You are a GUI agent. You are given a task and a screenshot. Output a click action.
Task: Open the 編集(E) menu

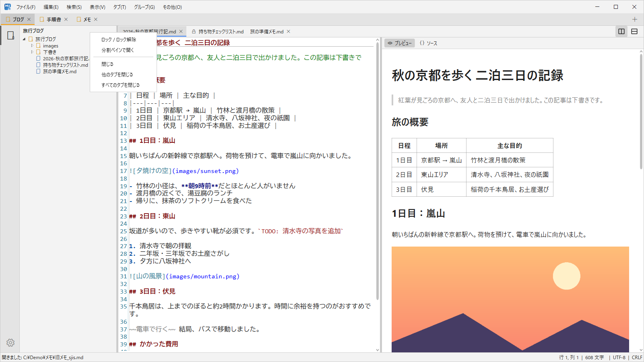click(51, 7)
